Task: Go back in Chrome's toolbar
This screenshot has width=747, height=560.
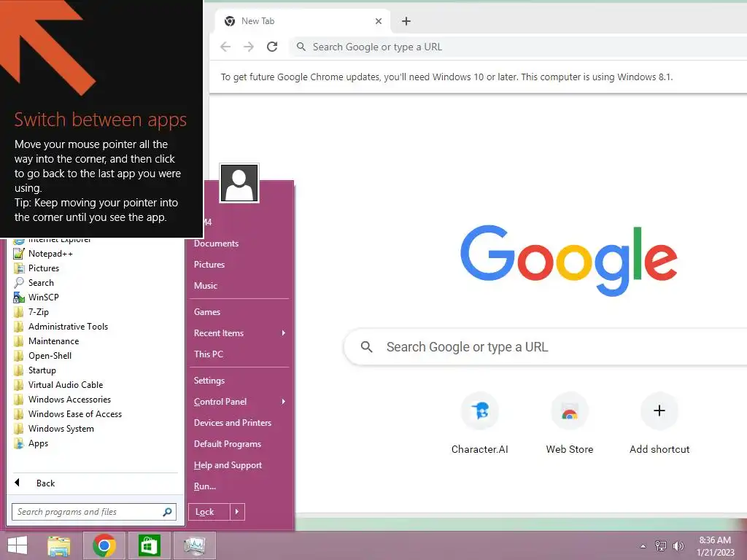Action: click(225, 47)
